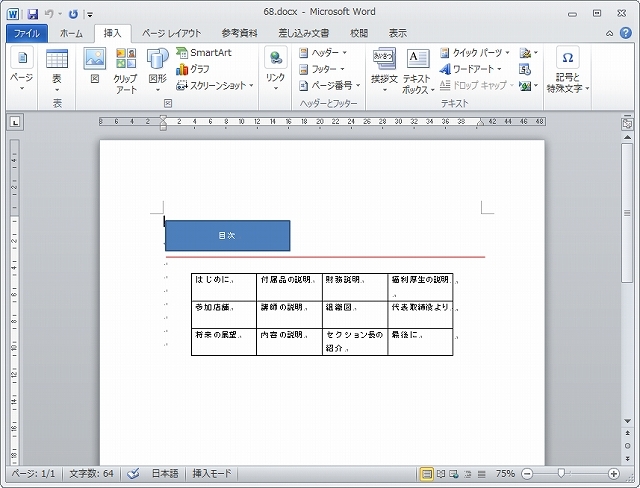Image resolution: width=640 pixels, height=488 pixels.
Task: Open the ファイル tab
Action: click(x=26, y=33)
